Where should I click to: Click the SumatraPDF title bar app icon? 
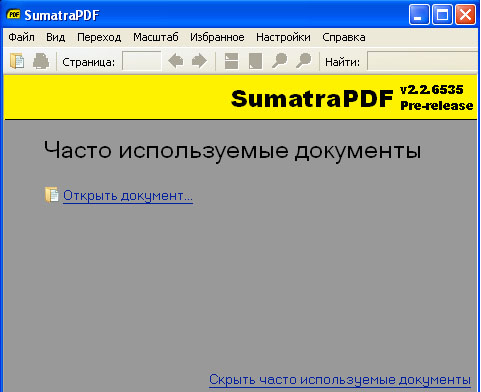point(14,15)
